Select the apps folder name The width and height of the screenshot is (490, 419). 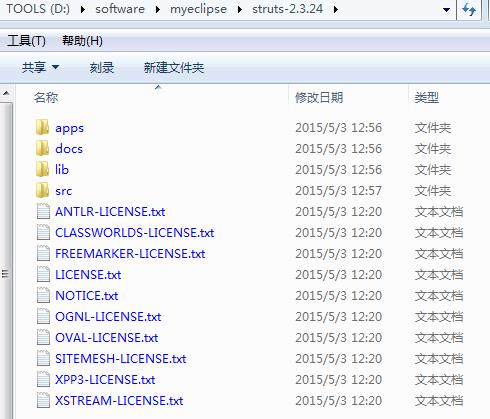click(69, 128)
